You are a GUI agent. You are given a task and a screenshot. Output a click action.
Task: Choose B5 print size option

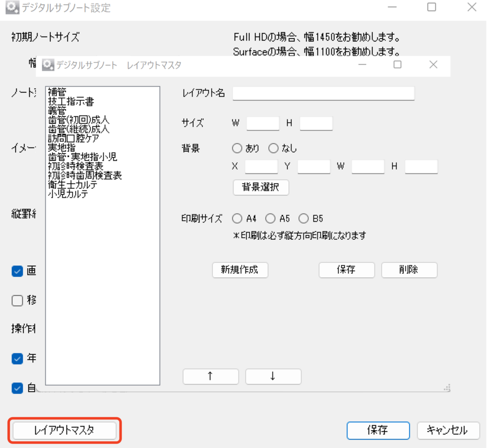[x=303, y=219]
